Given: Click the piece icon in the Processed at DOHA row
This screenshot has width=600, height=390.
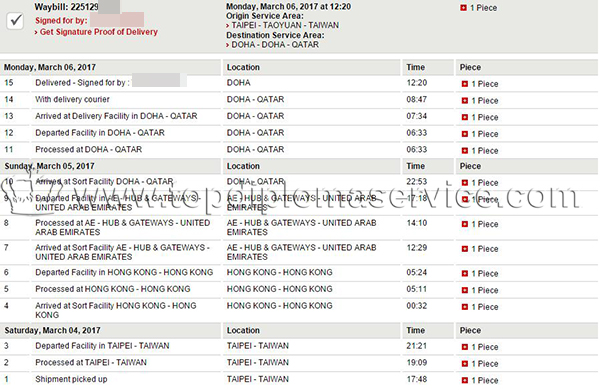Looking at the screenshot, I should (x=465, y=151).
